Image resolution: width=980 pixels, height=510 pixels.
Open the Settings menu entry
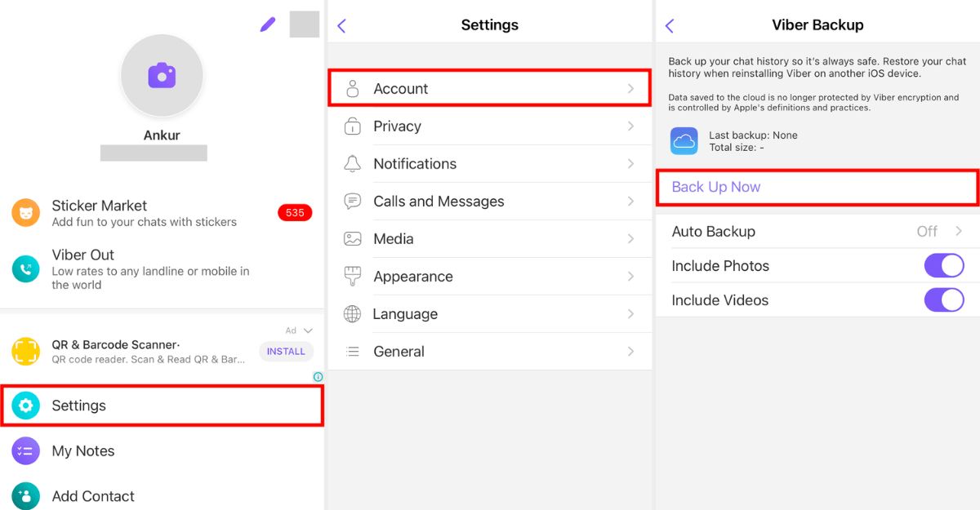pyautogui.click(x=162, y=406)
